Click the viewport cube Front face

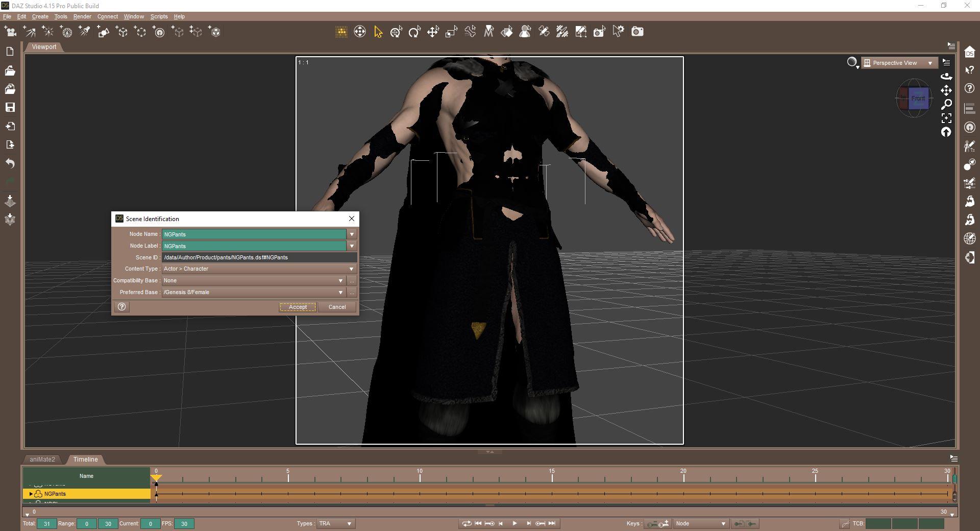[x=918, y=98]
